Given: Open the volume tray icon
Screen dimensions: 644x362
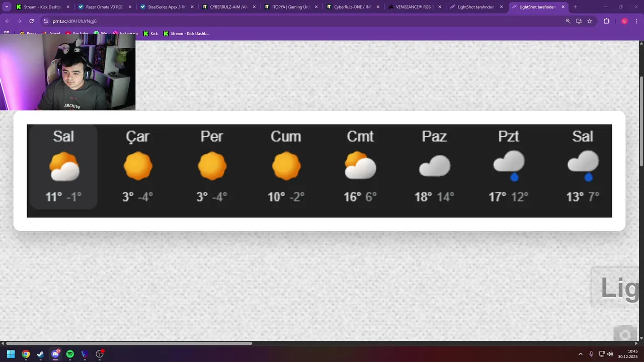Looking at the screenshot, I should 610,354.
